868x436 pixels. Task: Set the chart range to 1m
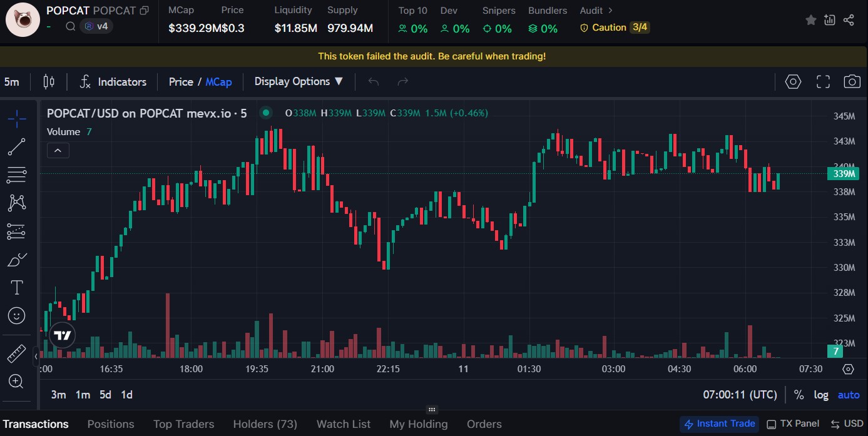coord(83,395)
